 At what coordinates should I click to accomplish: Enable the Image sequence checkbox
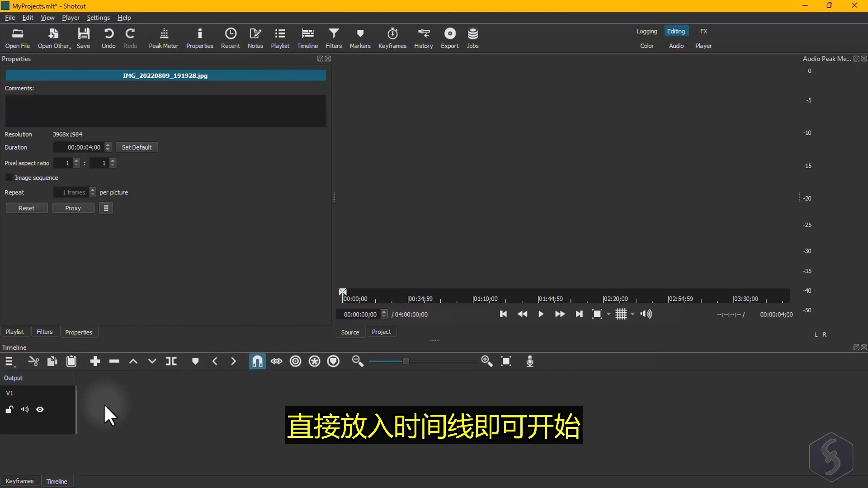point(9,178)
